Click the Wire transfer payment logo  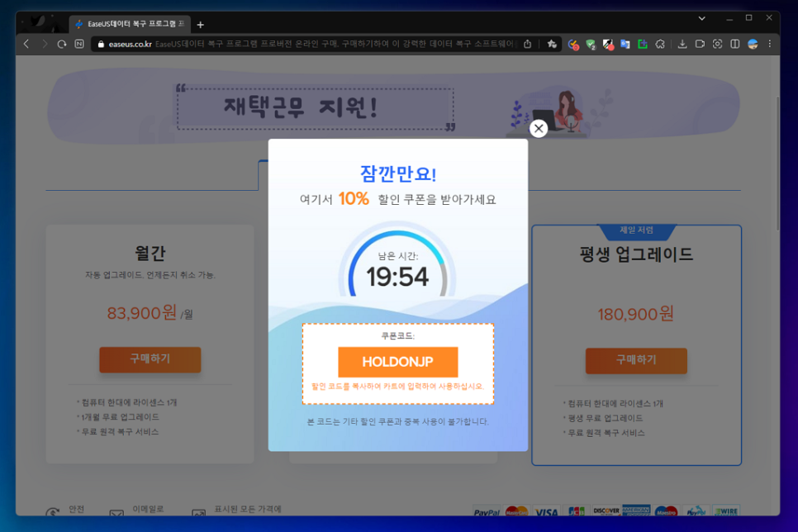726,511
